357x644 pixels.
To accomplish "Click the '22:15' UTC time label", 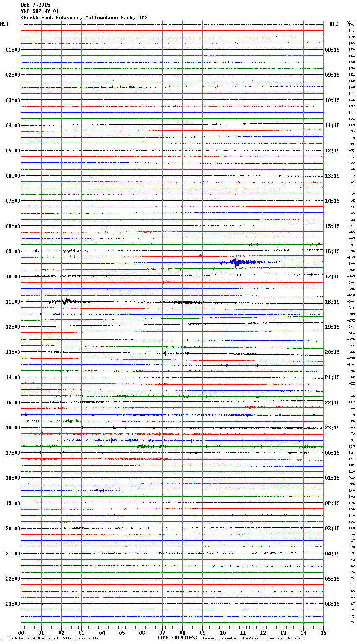I will click(332, 403).
